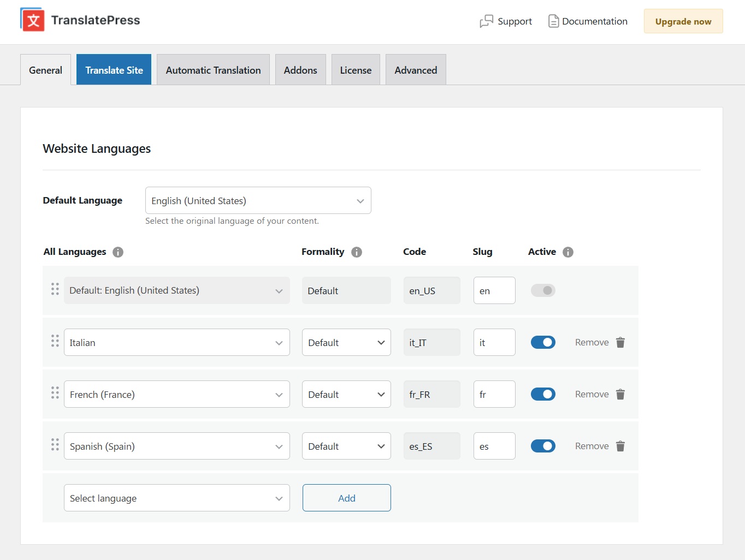Click the drag handle for Default English row
The width and height of the screenshot is (745, 560).
point(55,289)
